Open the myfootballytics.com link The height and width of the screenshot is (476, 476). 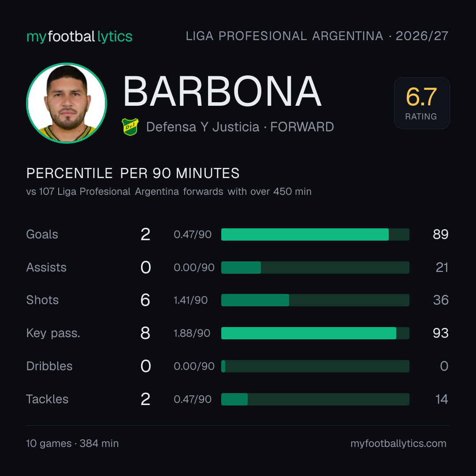[398, 443]
